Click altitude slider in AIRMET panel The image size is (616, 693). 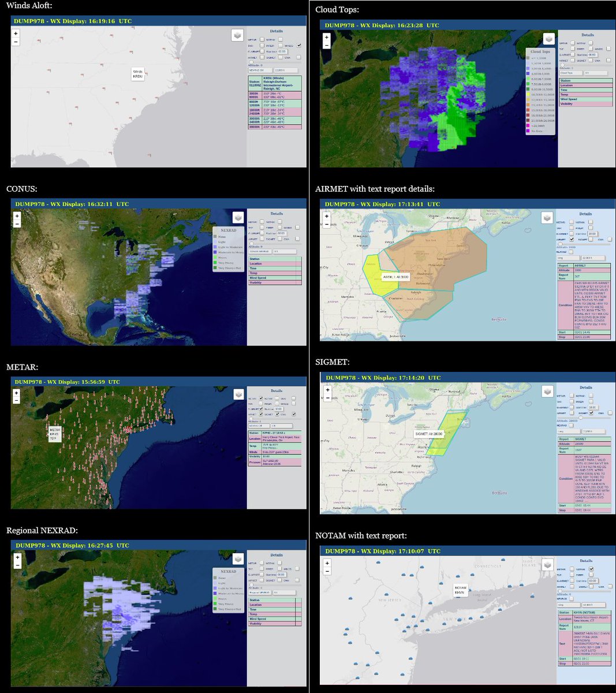click(584, 244)
